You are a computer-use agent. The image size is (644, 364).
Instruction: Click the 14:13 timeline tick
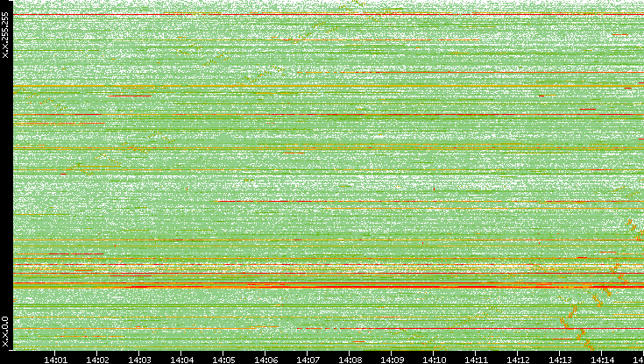[x=560, y=359]
